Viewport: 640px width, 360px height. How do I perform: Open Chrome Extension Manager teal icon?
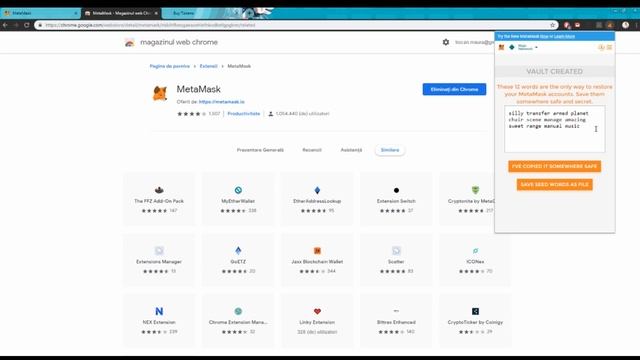pyautogui.click(x=238, y=311)
